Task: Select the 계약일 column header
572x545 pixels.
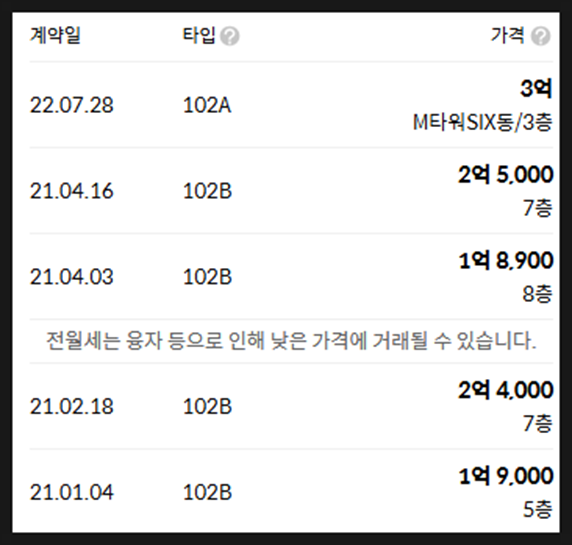Action: click(55, 36)
